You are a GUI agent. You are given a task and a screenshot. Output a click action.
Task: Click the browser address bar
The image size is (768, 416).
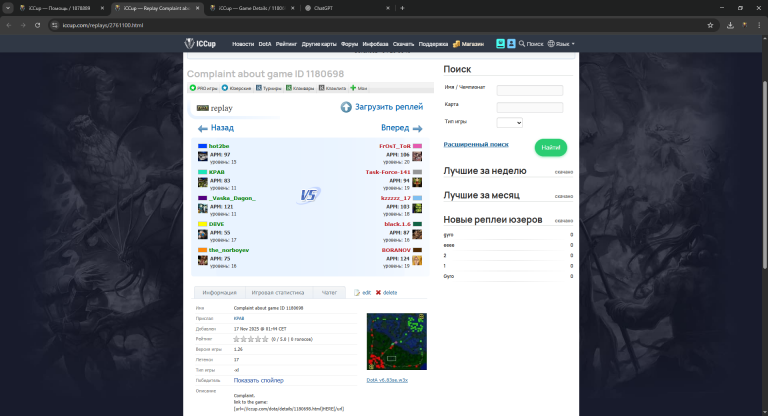click(380, 25)
